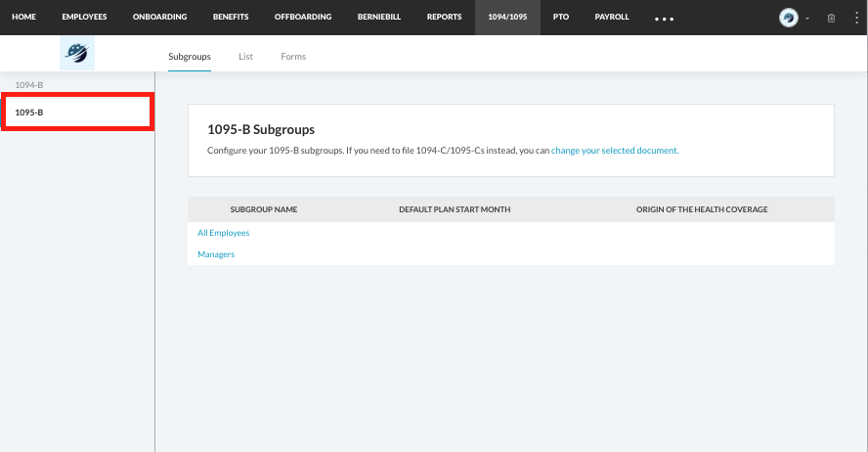The width and height of the screenshot is (868, 452).
Task: Click the trash bin icon in top bar
Action: (x=831, y=18)
